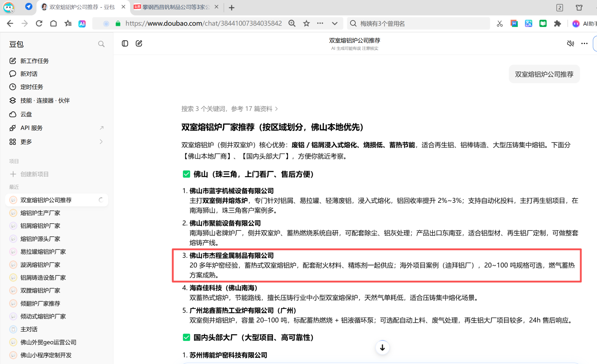Open API 服务 external link

(57, 128)
